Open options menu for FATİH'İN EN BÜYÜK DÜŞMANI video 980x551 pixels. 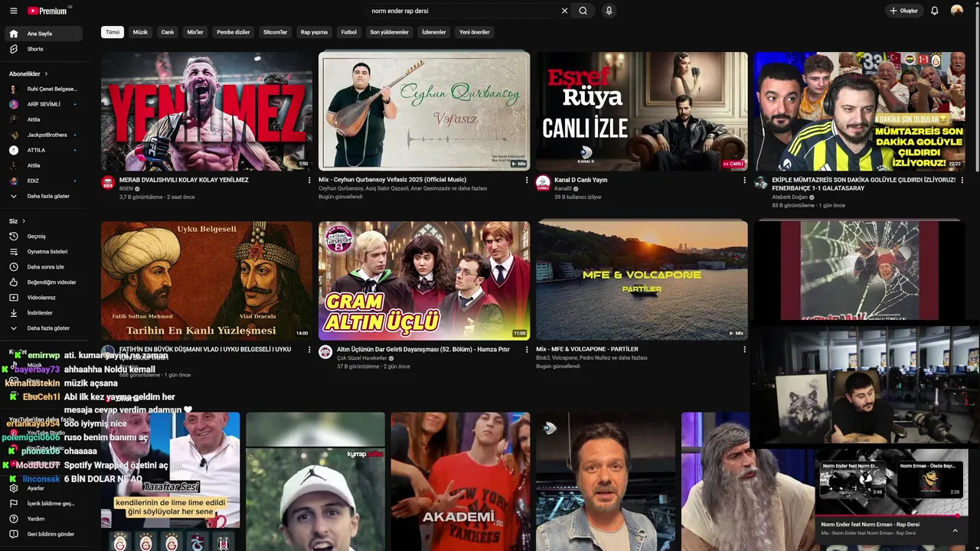pyautogui.click(x=309, y=350)
